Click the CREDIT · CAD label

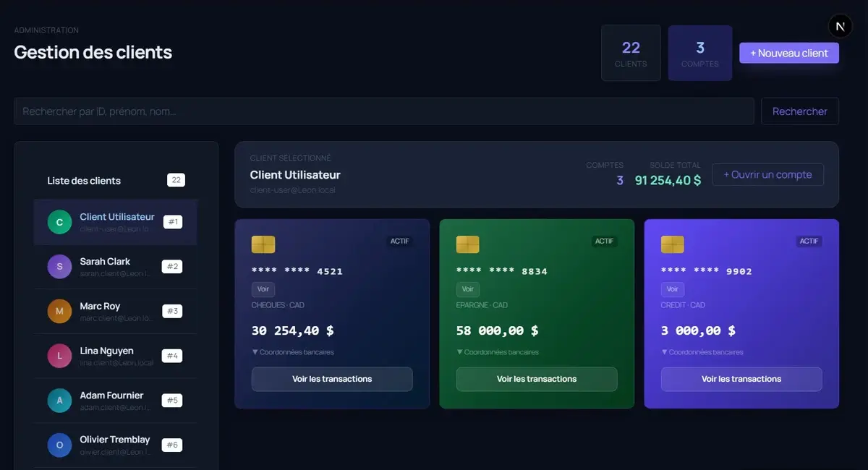click(683, 305)
